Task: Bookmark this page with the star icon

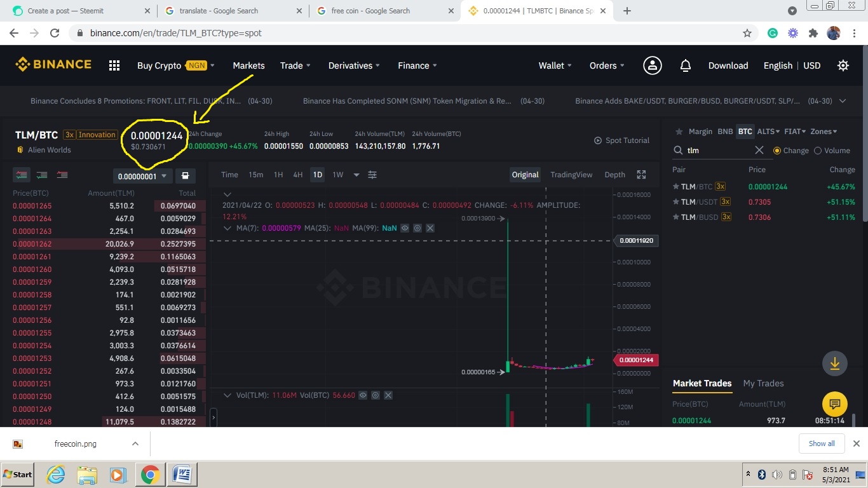Action: coord(747,33)
